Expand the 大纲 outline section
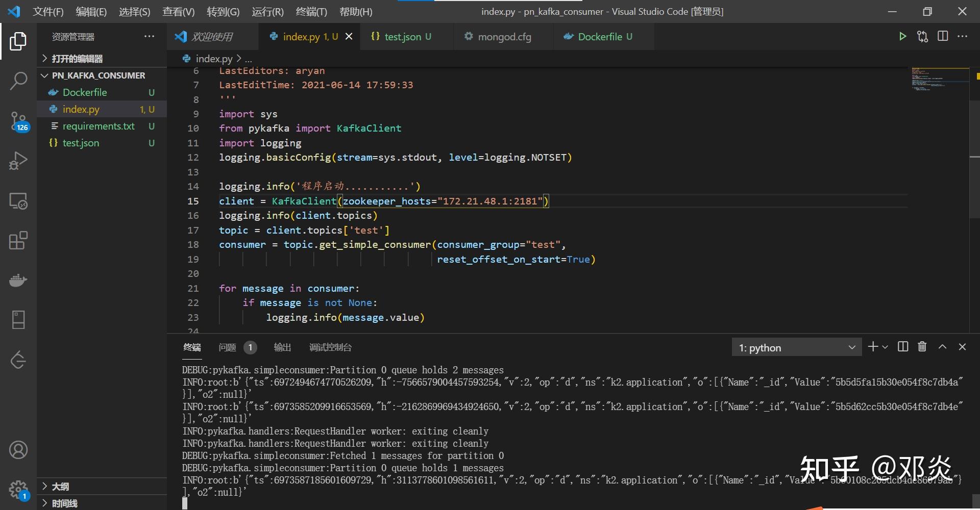This screenshot has height=510, width=980. [x=44, y=486]
